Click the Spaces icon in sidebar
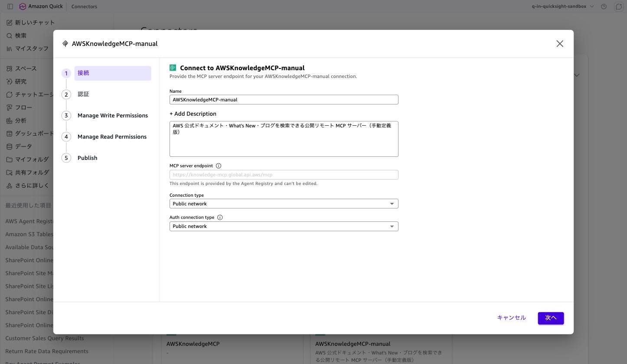Image resolution: width=627 pixels, height=364 pixels. (x=10, y=68)
